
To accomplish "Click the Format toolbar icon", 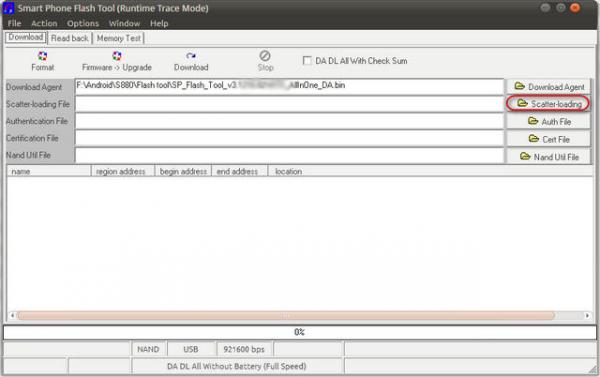I will click(x=42, y=56).
